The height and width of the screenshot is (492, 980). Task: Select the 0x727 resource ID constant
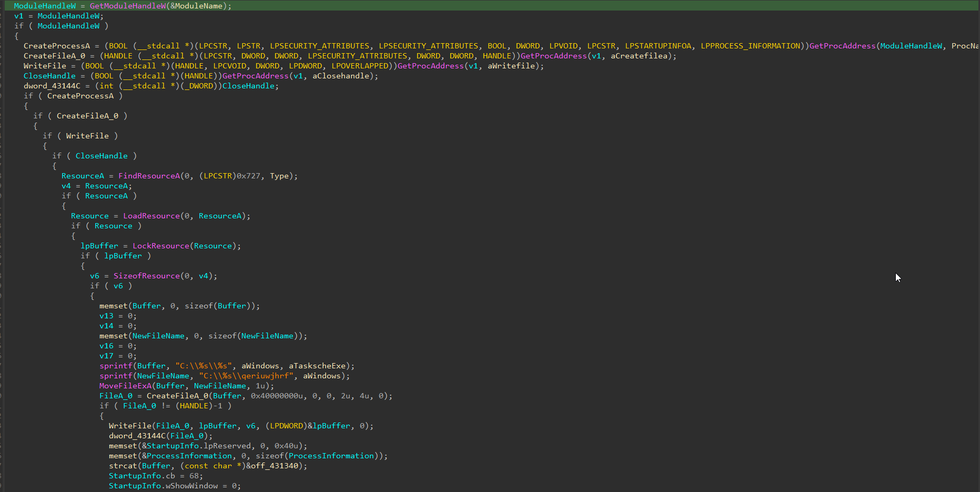tap(248, 176)
